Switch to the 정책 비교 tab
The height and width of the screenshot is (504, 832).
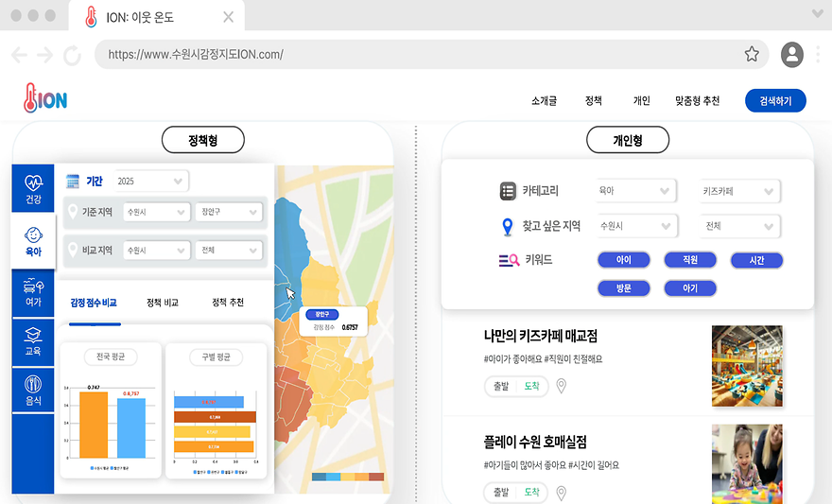(163, 303)
